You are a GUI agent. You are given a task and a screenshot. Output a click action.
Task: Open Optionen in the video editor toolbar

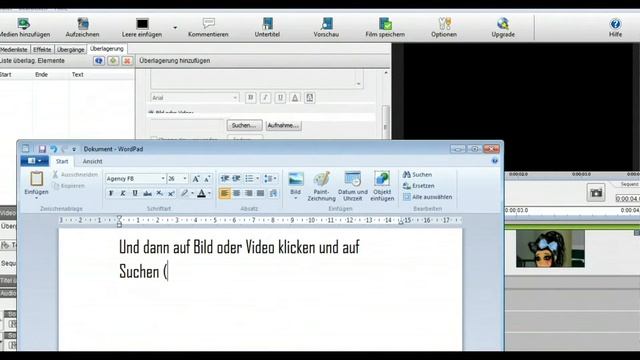pos(444,28)
